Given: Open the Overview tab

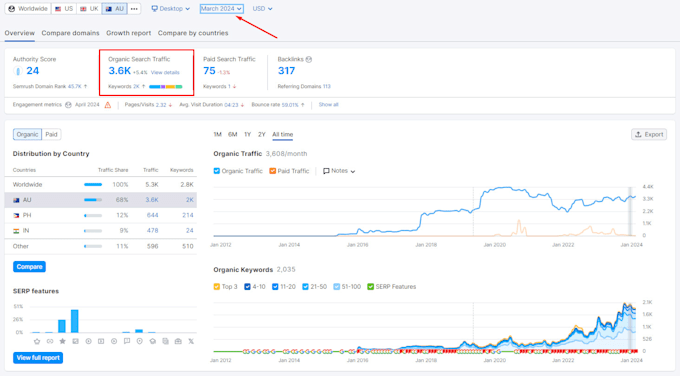Looking at the screenshot, I should (20, 33).
